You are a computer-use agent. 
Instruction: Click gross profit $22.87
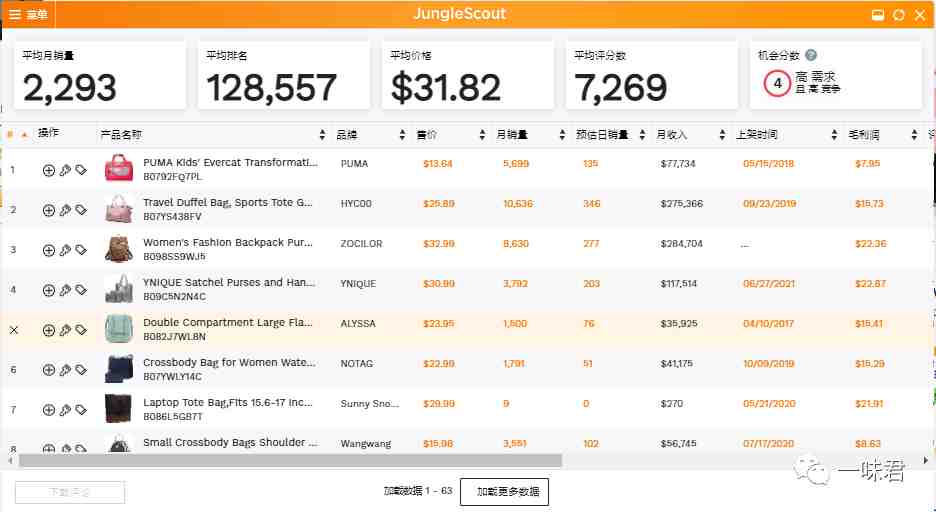click(x=870, y=283)
